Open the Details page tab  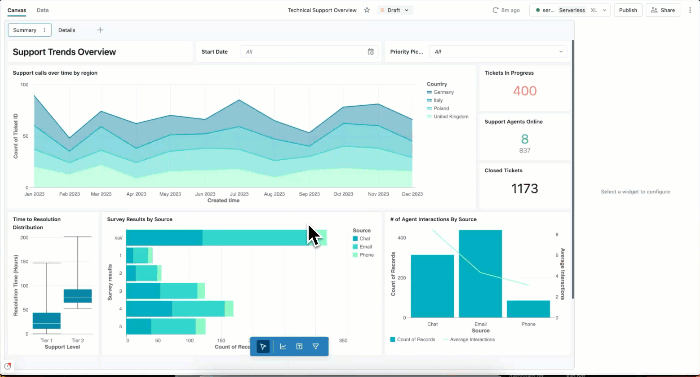pyautogui.click(x=67, y=30)
